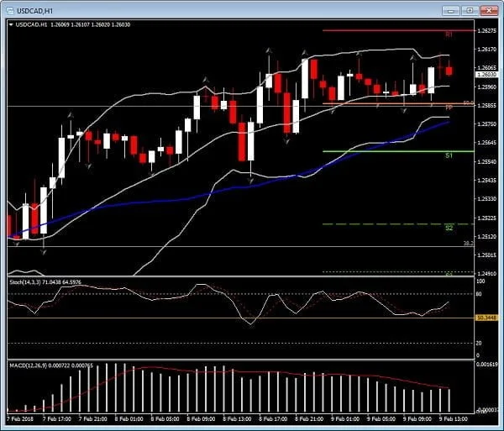Click the 1.25330 price axis value
The width and height of the screenshot is (504, 431).
(487, 199)
